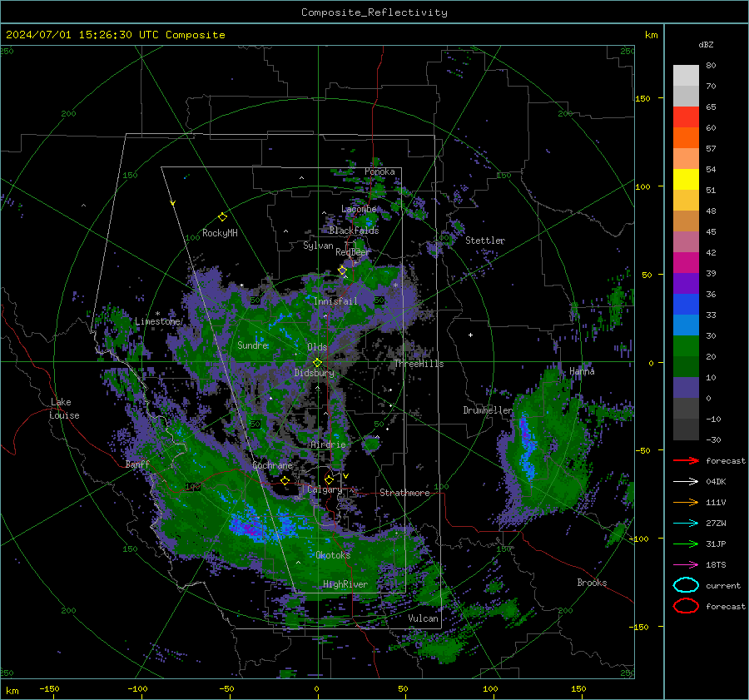Click the Sundre city label
The width and height of the screenshot is (749, 700).
[x=253, y=345]
